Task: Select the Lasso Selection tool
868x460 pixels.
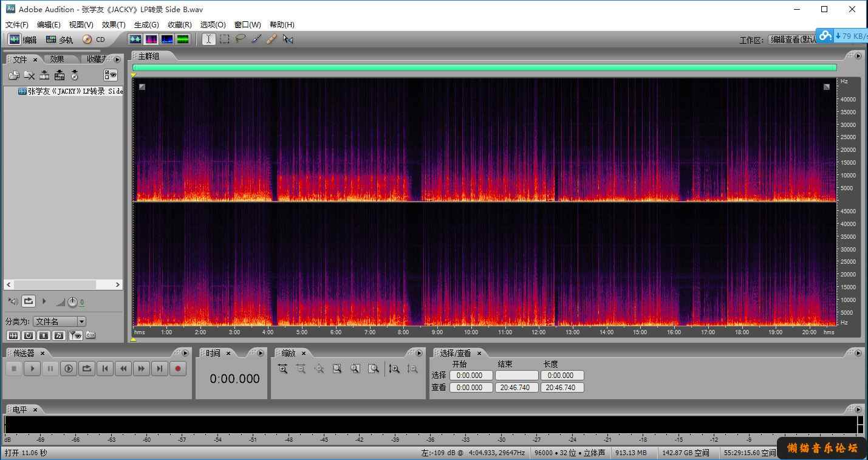Action: (x=240, y=39)
